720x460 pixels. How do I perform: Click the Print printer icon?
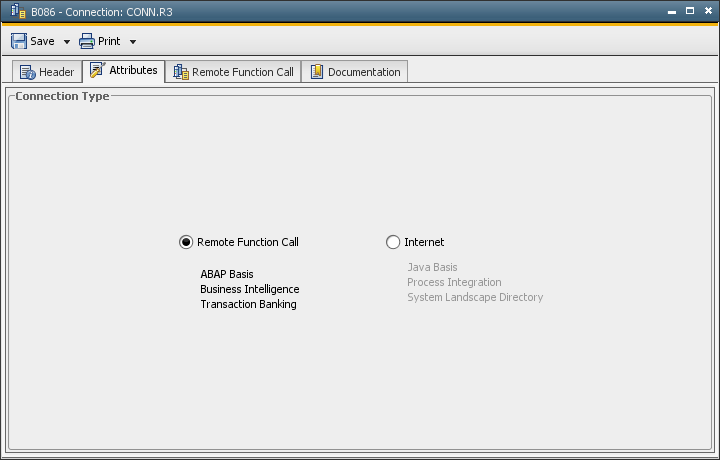(x=87, y=41)
